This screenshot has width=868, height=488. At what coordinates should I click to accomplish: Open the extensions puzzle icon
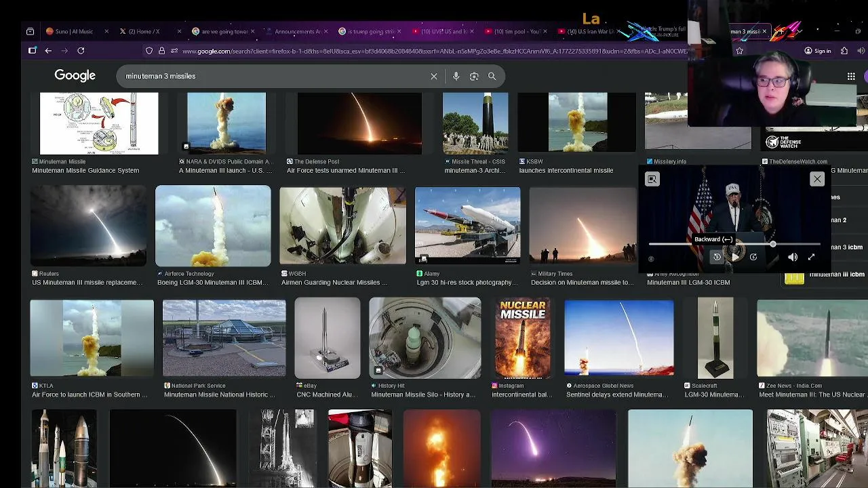pyautogui.click(x=844, y=51)
